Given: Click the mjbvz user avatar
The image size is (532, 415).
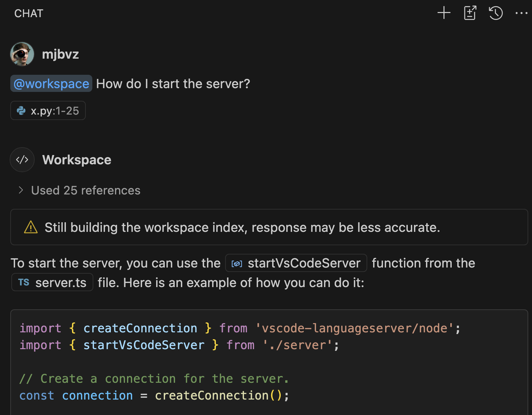Looking at the screenshot, I should point(22,54).
